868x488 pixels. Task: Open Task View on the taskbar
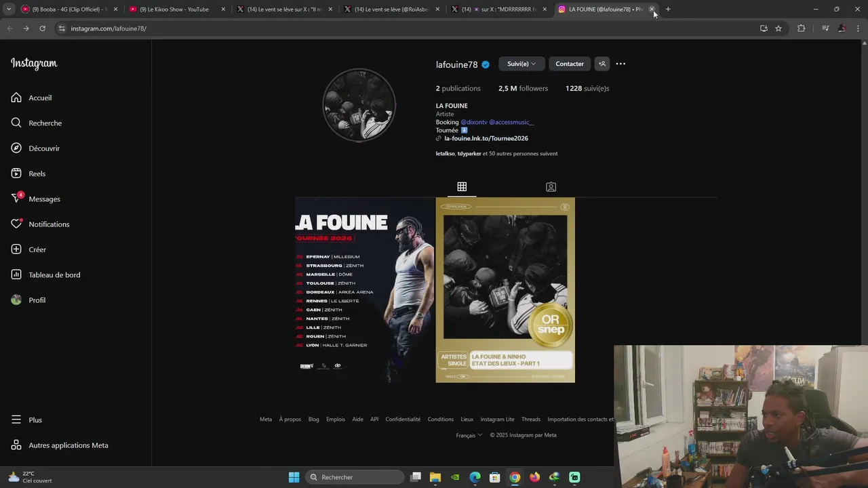pyautogui.click(x=416, y=477)
